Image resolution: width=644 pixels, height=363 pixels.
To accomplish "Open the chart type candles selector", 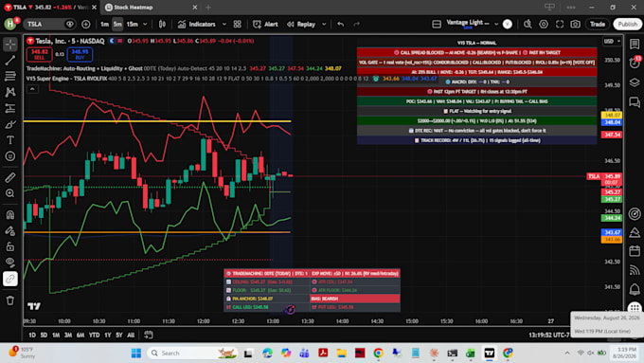I will pos(162,25).
